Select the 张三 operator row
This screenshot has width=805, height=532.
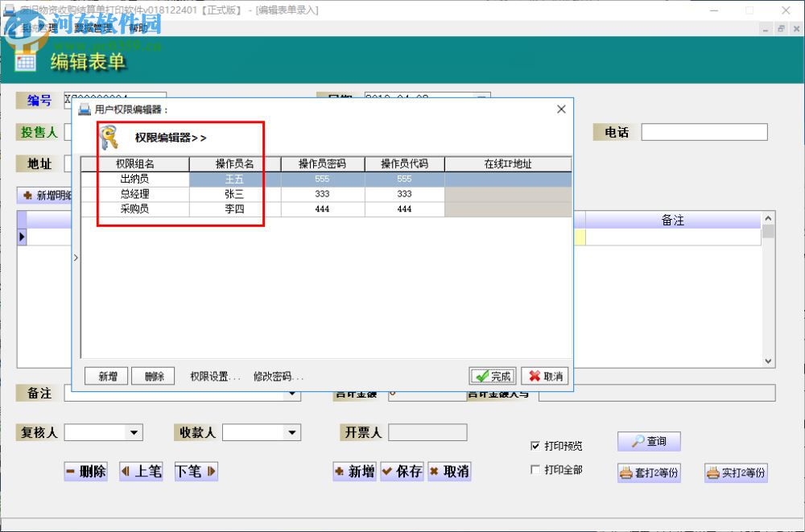point(234,194)
